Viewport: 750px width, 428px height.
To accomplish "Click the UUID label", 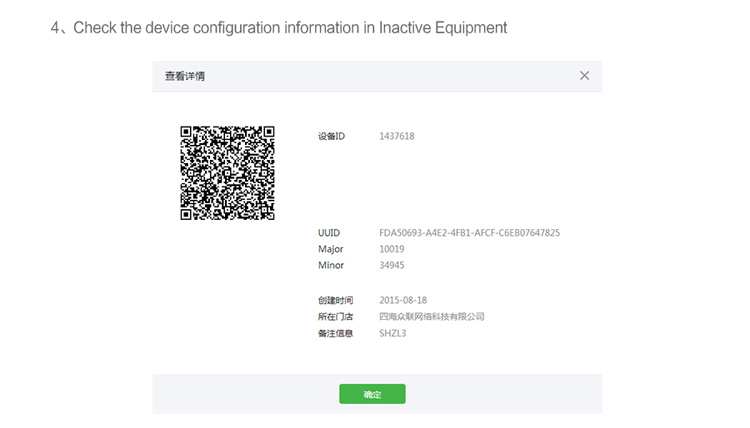I will 329,233.
